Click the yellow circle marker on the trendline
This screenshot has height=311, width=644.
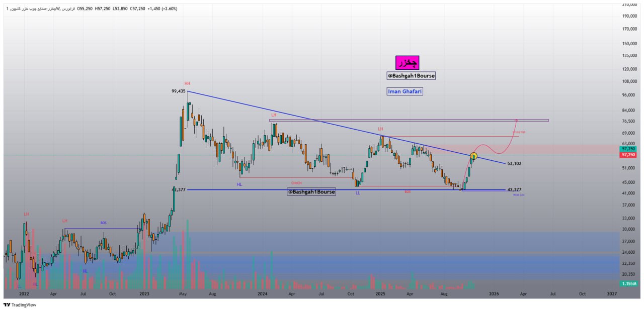coord(473,156)
